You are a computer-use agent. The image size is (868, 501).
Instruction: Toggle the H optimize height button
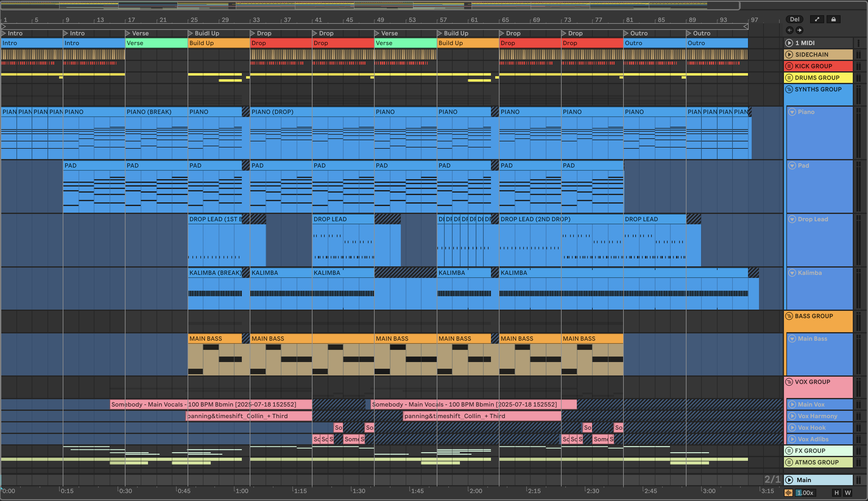tap(836, 493)
